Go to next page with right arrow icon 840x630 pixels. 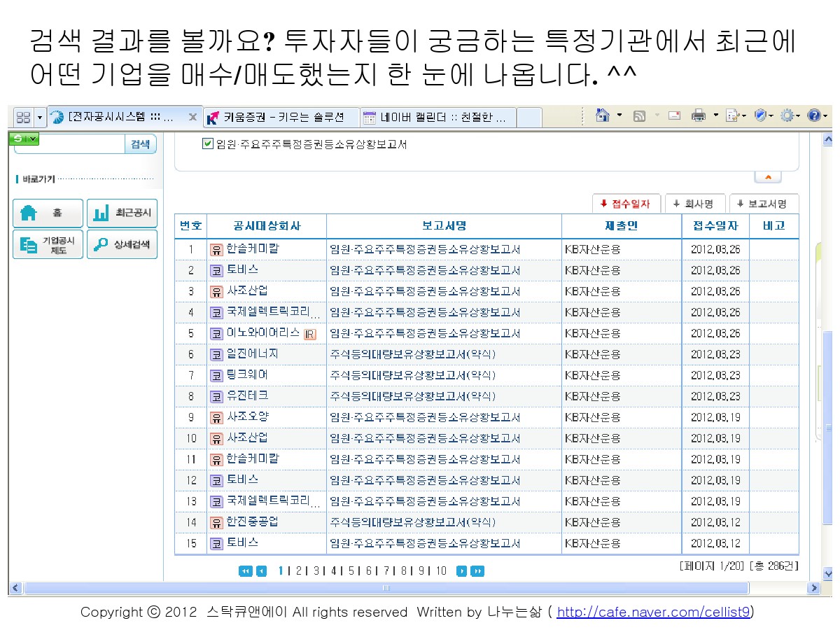[461, 571]
